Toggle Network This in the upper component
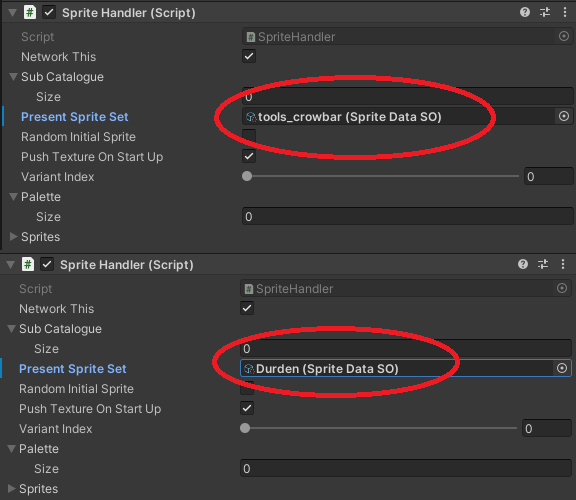This screenshot has width=576, height=500. [x=249, y=56]
